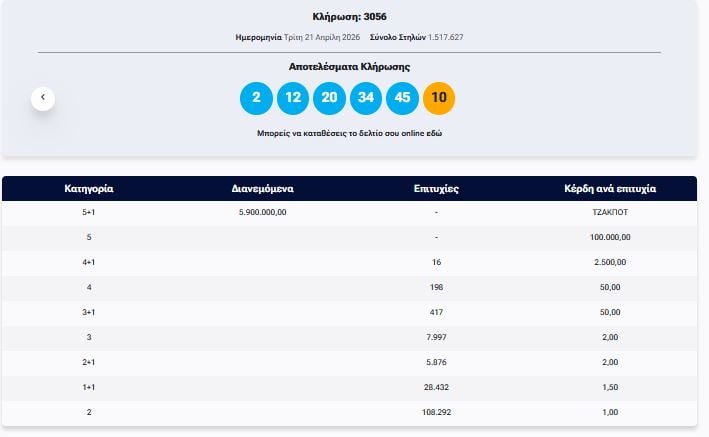
Task: Click winning number ball 20
Action: (x=329, y=98)
